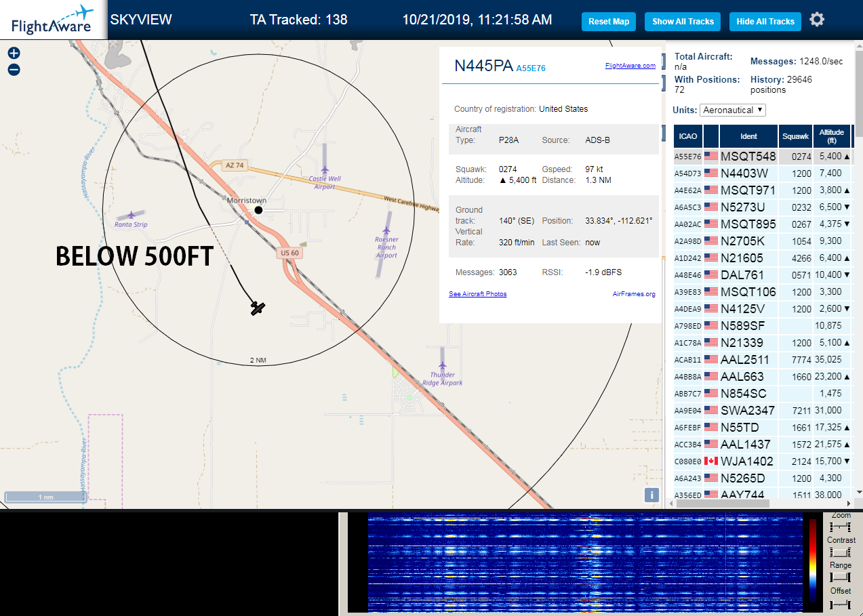This screenshot has height=616, width=863.
Task: Open the See Aircraft Photos link
Action: 477,294
